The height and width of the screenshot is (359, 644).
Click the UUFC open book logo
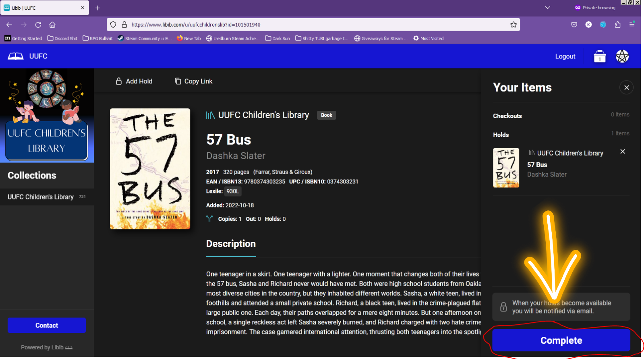[x=16, y=56]
